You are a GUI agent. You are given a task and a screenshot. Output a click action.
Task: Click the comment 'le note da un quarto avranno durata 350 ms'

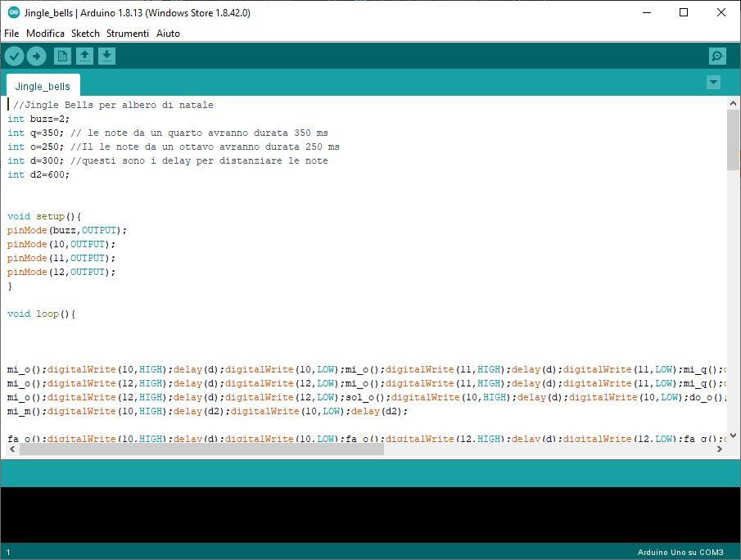tap(207, 133)
